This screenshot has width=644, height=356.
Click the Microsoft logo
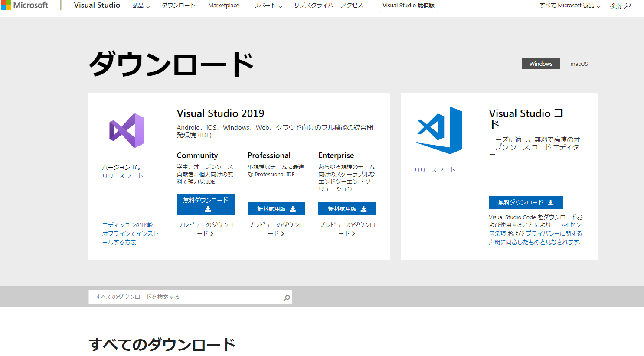pyautogui.click(x=24, y=5)
